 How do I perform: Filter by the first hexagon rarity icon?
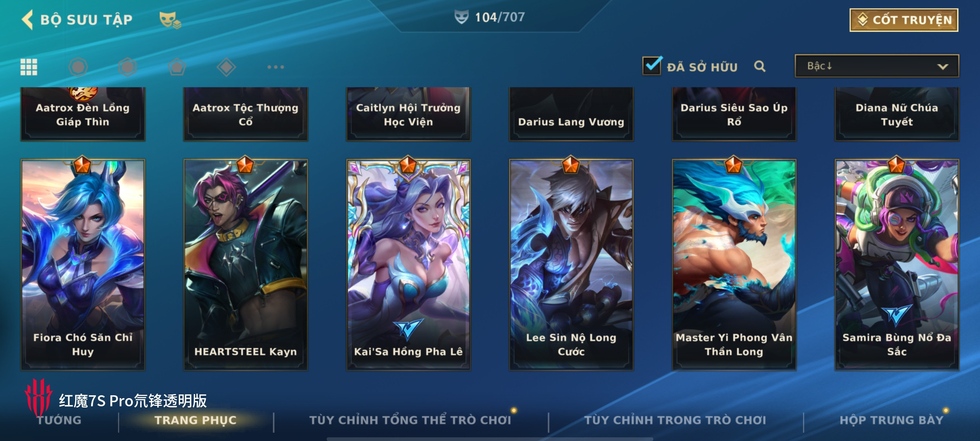click(x=78, y=67)
